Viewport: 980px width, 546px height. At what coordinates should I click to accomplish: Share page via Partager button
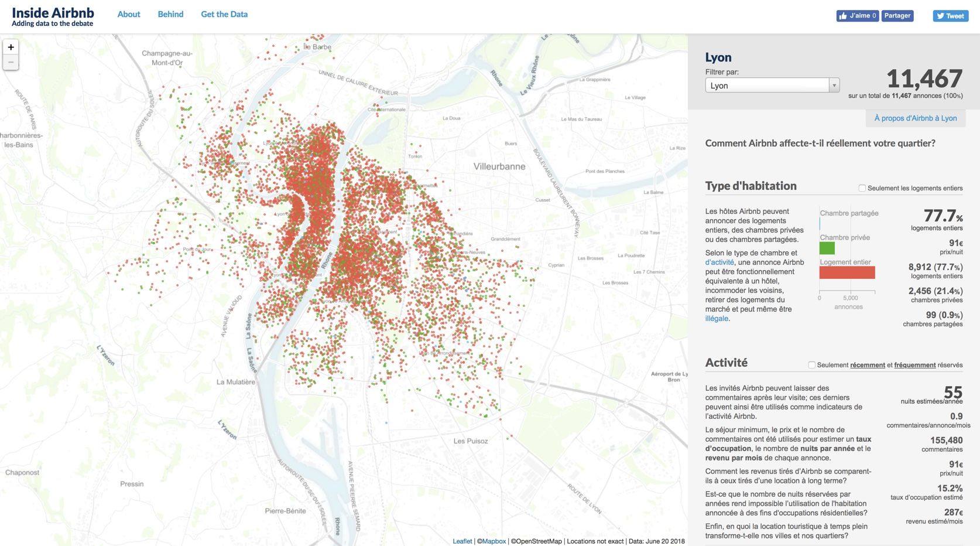897,16
